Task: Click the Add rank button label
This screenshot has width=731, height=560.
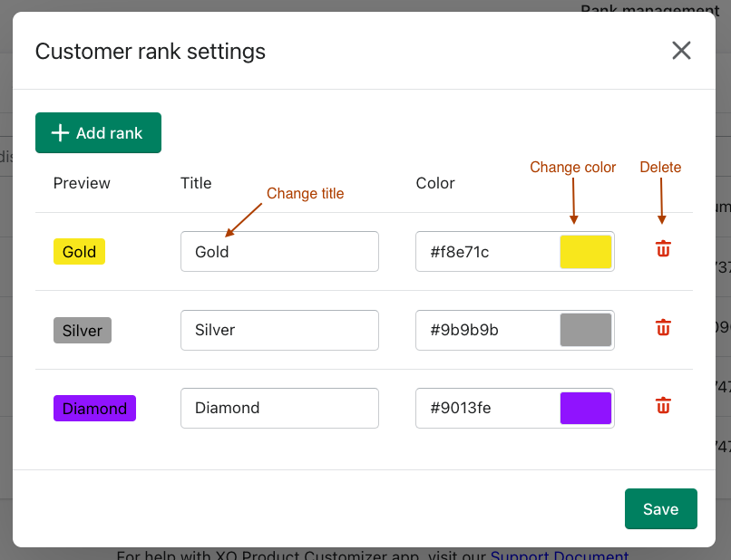Action: [x=109, y=133]
